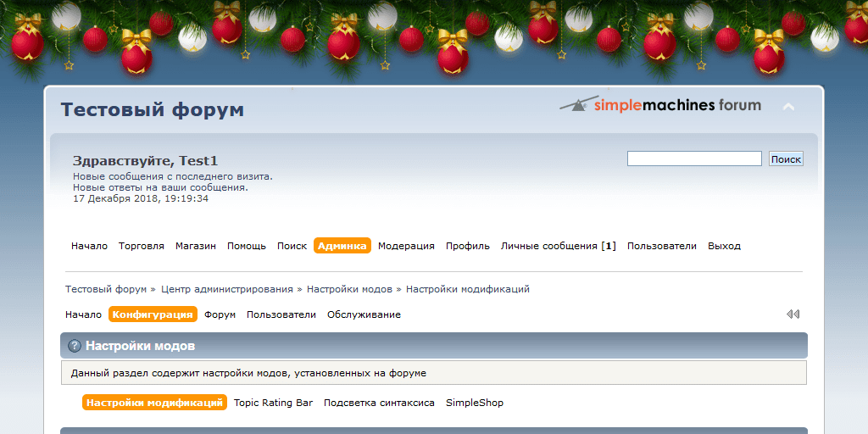Open the Модерация menu

pos(406,246)
